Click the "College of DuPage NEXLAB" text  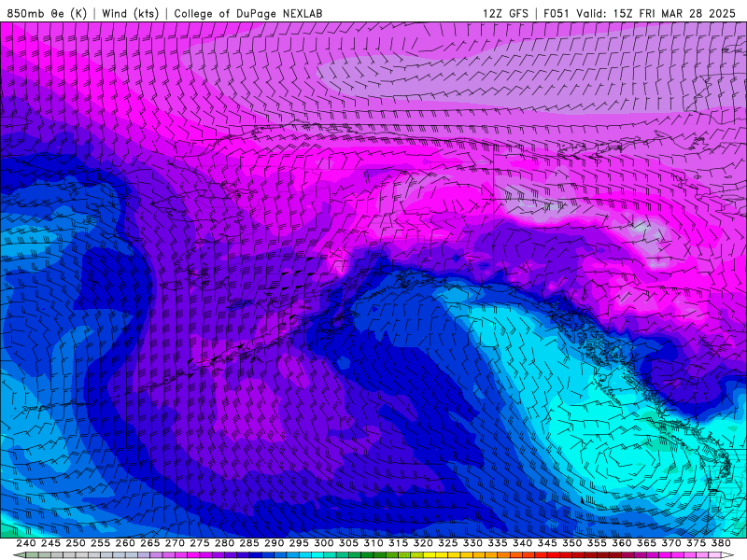point(248,13)
